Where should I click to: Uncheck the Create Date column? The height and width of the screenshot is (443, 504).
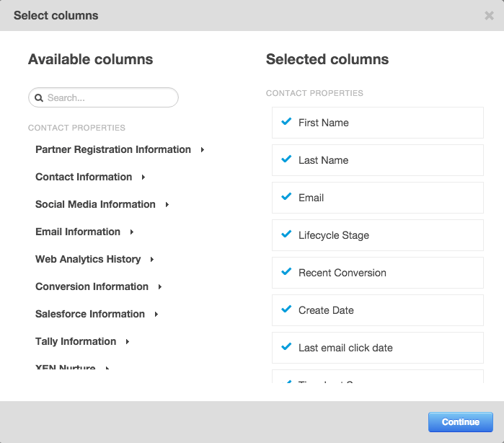(286, 310)
